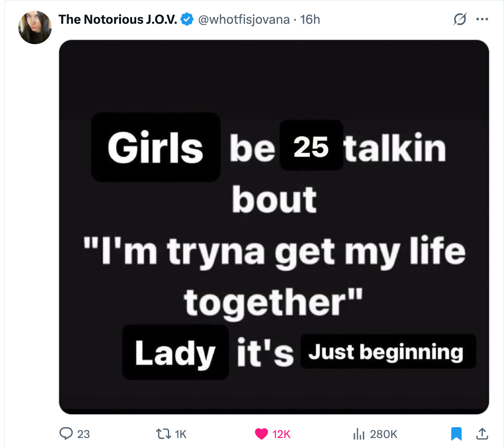Image resolution: width=504 pixels, height=448 pixels.
Task: Visit the @whotfisjovana handle link
Action: tap(244, 19)
